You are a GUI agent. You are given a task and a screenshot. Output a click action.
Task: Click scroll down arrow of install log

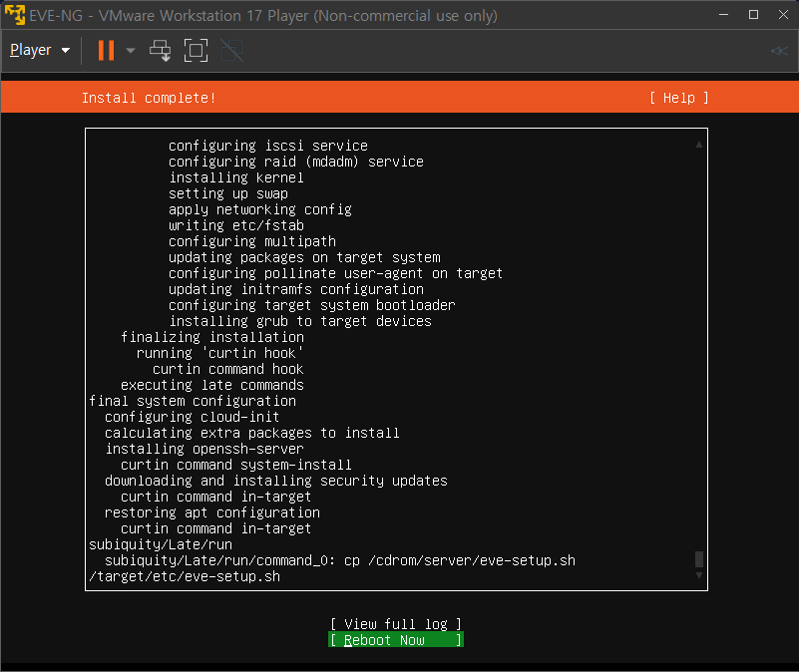coord(699,575)
